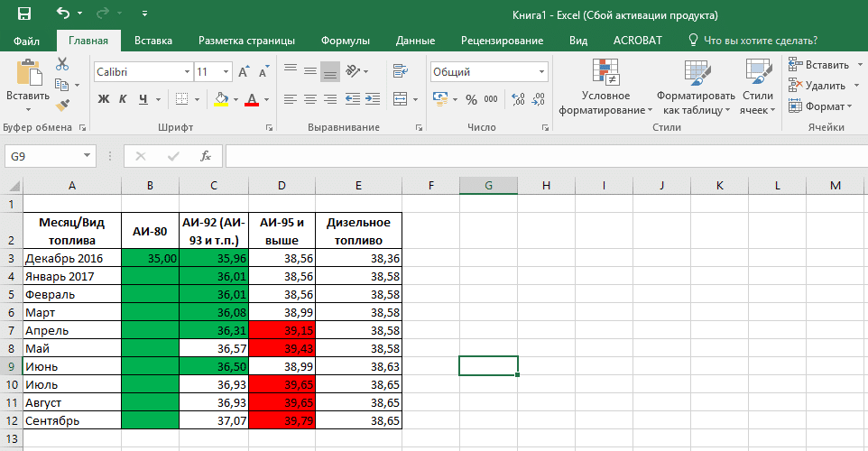Increase decimal places
Image resolution: width=868 pixels, height=451 pixels.
pyautogui.click(x=518, y=99)
